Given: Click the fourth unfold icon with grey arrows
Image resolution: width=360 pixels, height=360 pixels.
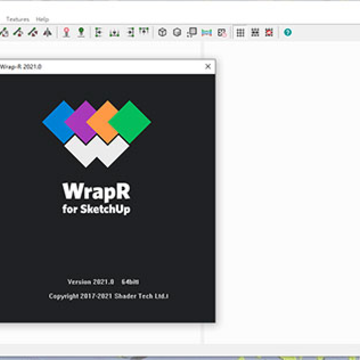Looking at the screenshot, I should click(48, 32).
